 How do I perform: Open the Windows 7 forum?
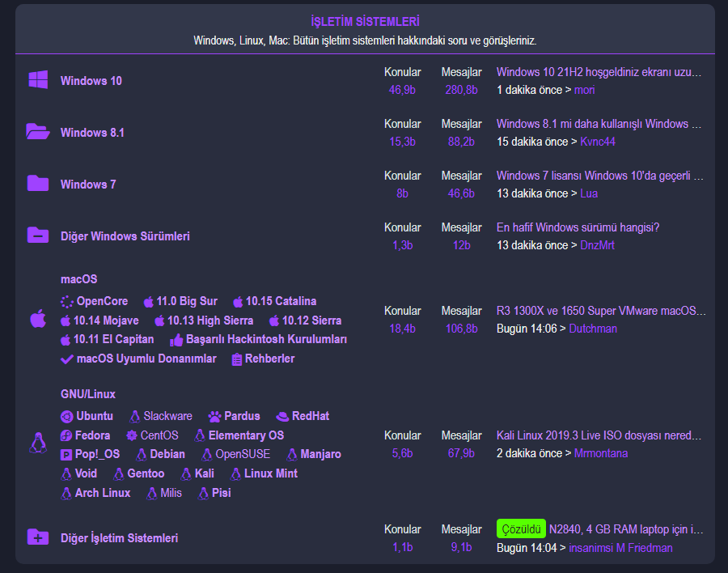click(88, 184)
